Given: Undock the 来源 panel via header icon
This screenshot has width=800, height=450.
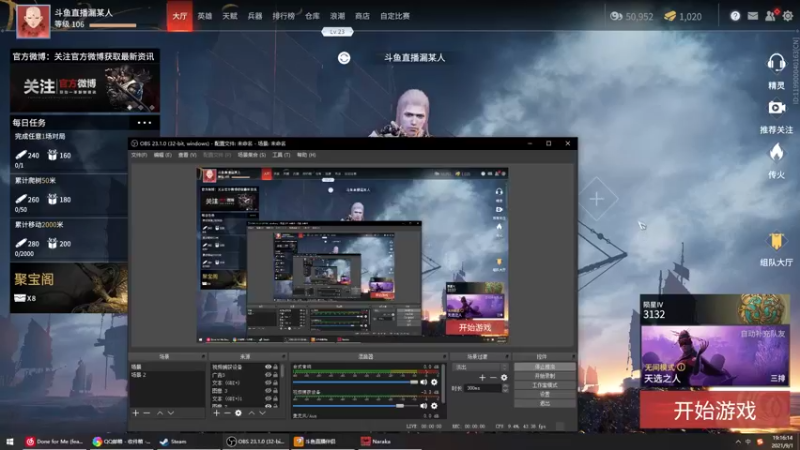Looking at the screenshot, I should coord(284,357).
